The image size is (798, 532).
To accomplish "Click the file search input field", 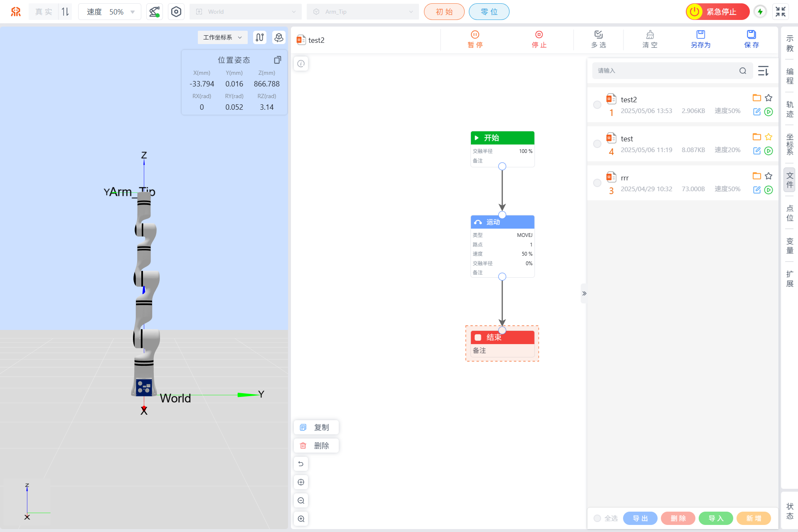I will pos(665,71).
